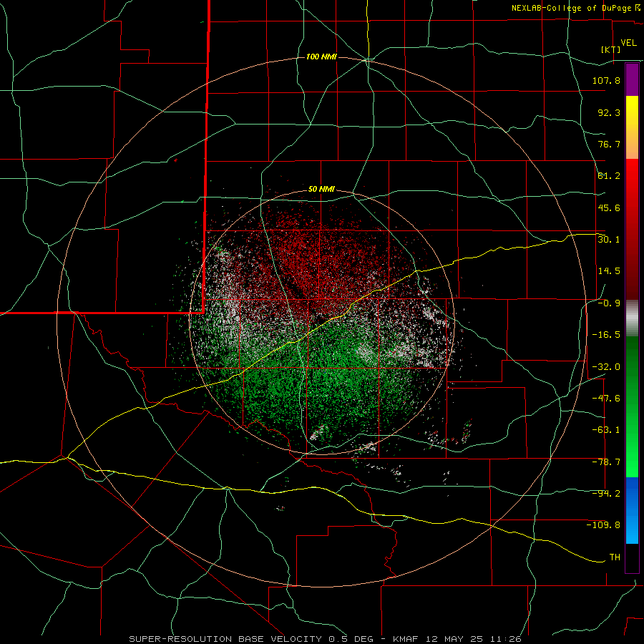Screen dimensions: 644x644
Task: Select the -32.0 legend value
Action: pos(606,367)
